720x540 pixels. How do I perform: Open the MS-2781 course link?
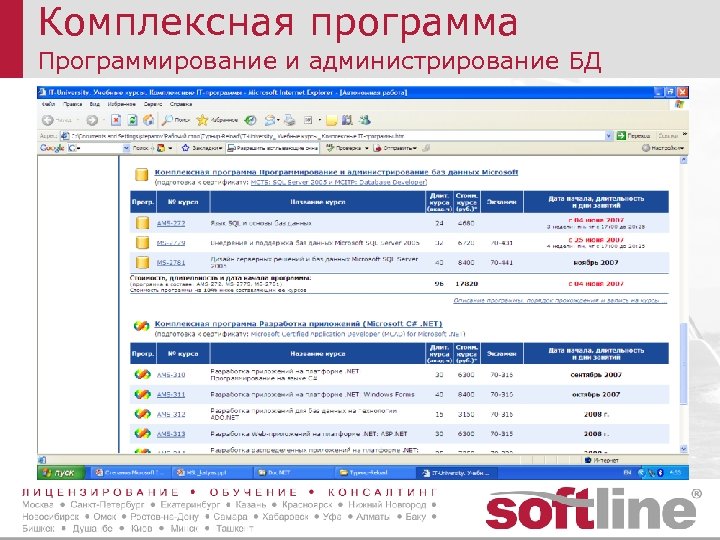click(x=171, y=263)
